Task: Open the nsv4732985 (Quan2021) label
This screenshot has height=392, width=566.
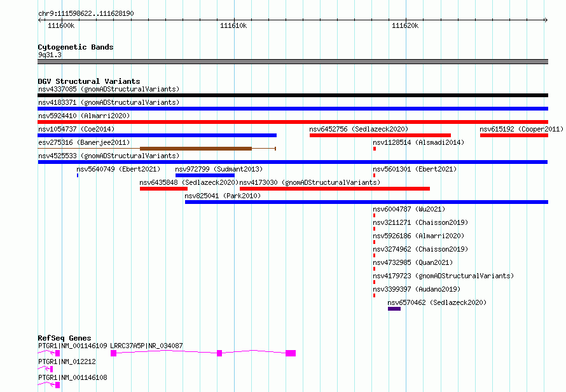Action: [413, 262]
